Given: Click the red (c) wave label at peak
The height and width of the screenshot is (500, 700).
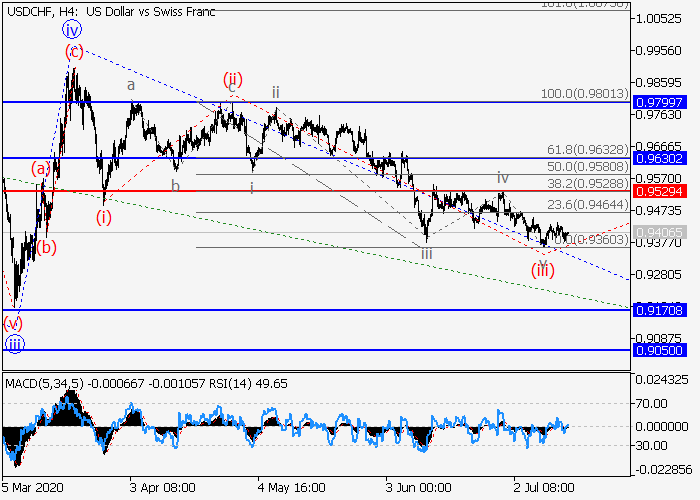Looking at the screenshot, I should click(73, 51).
